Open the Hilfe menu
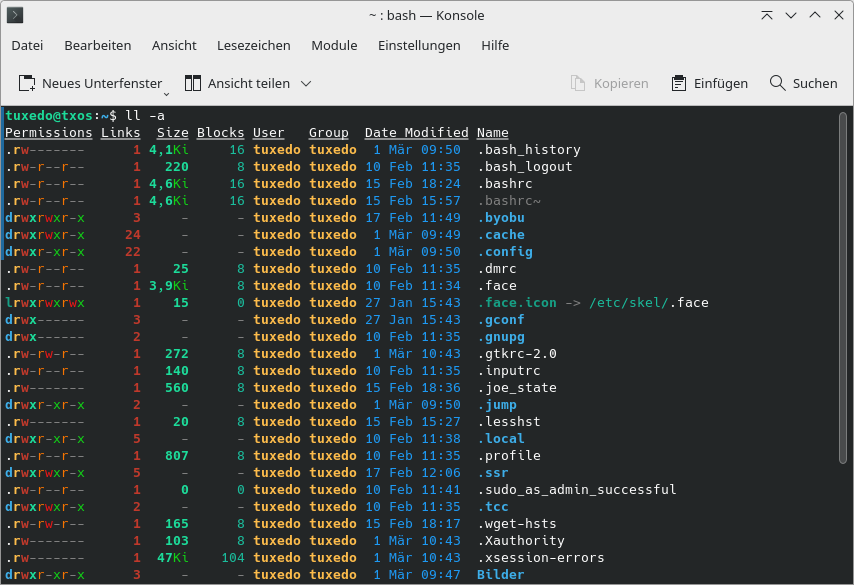 (495, 46)
